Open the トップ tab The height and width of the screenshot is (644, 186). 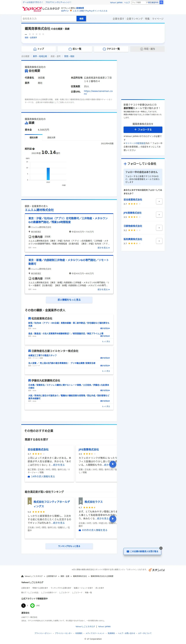tap(39, 49)
